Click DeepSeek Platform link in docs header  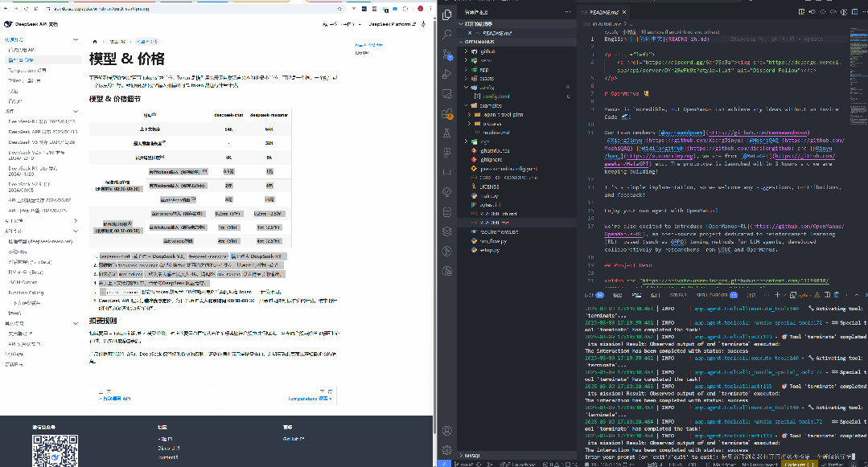392,24
